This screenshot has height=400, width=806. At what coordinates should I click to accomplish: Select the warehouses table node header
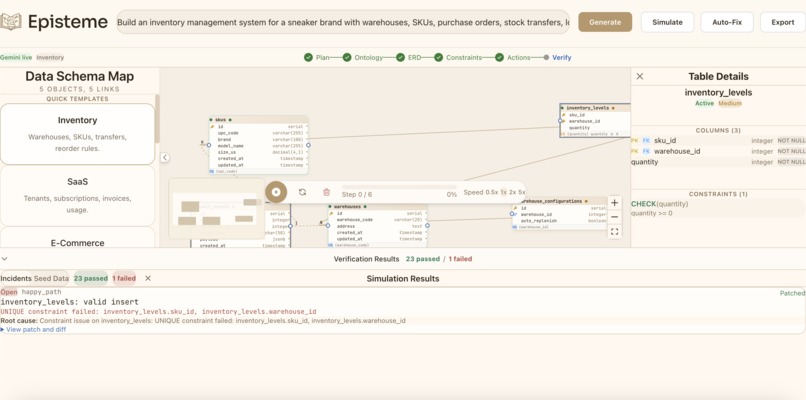(377, 206)
